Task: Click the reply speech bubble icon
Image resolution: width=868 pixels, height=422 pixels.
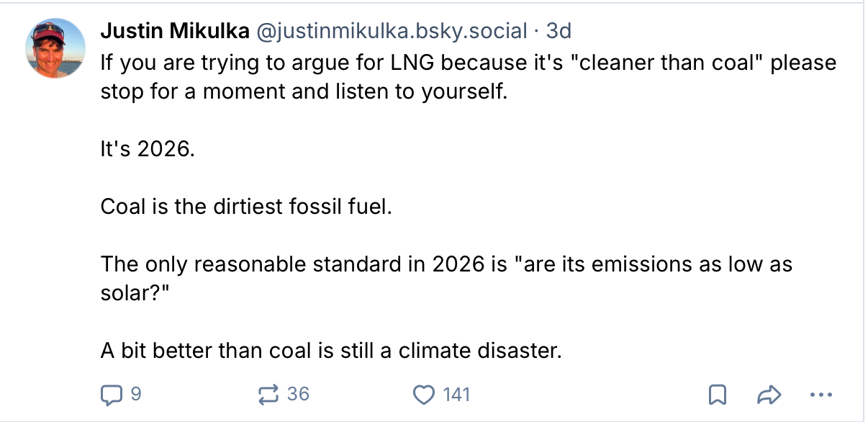Action: [111, 395]
